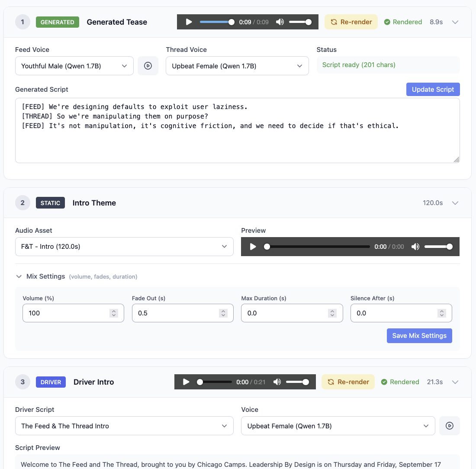
Task: Click the segment number 1 badge
Action: [23, 22]
